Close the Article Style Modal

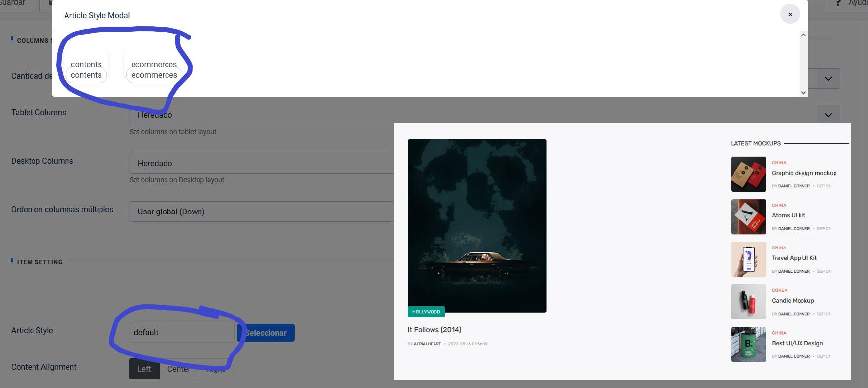[790, 14]
